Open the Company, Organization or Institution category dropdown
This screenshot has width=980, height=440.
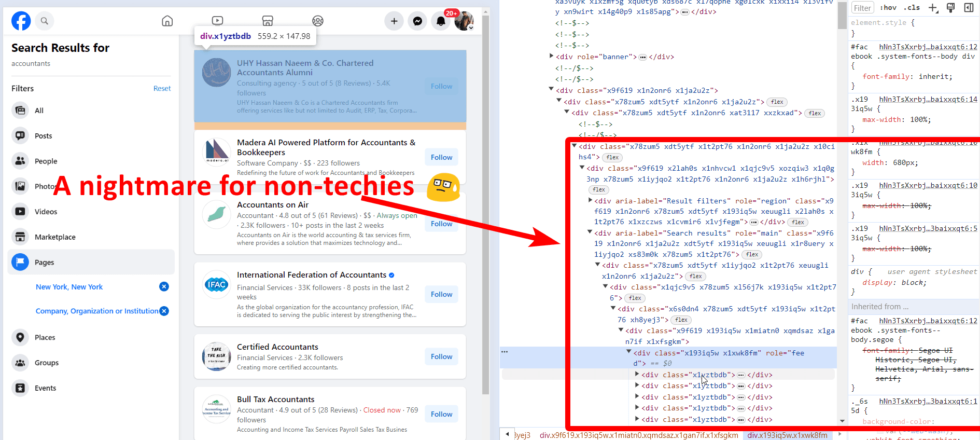pyautogui.click(x=97, y=311)
